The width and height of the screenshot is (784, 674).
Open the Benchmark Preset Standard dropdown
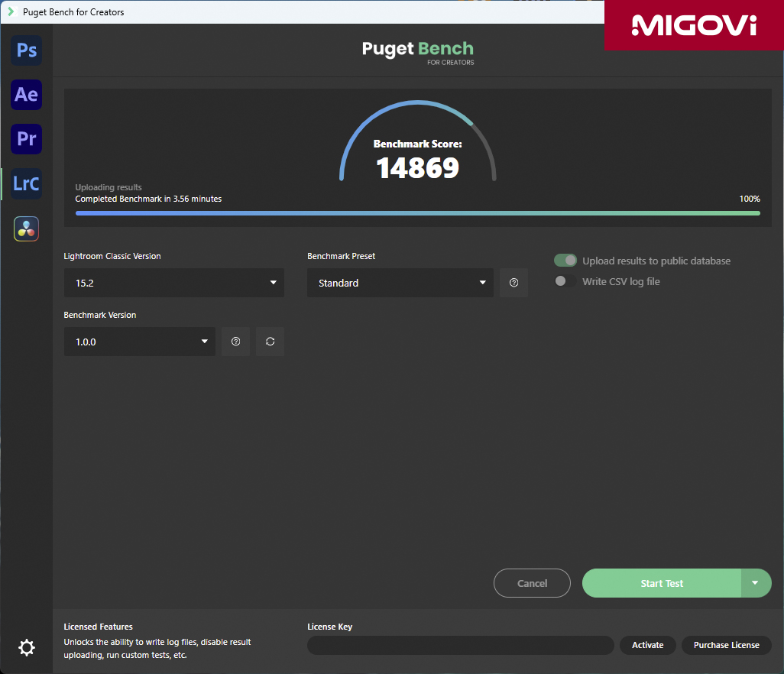400,283
